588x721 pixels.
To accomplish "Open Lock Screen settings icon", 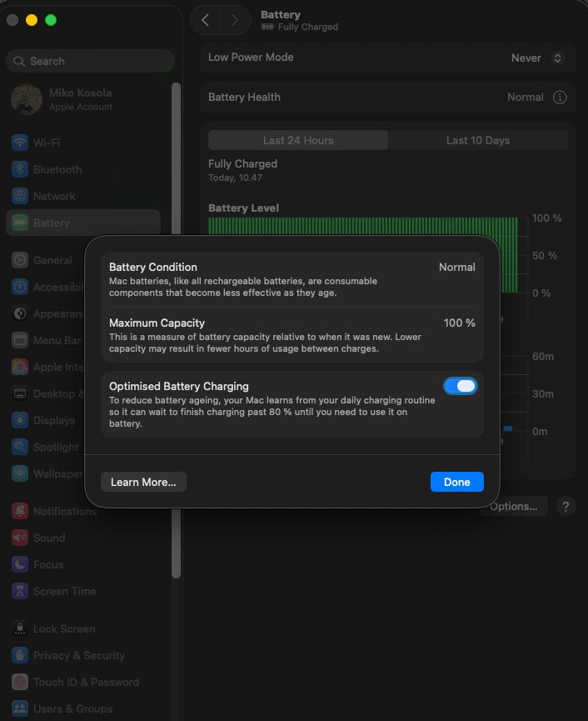I will coord(20,628).
